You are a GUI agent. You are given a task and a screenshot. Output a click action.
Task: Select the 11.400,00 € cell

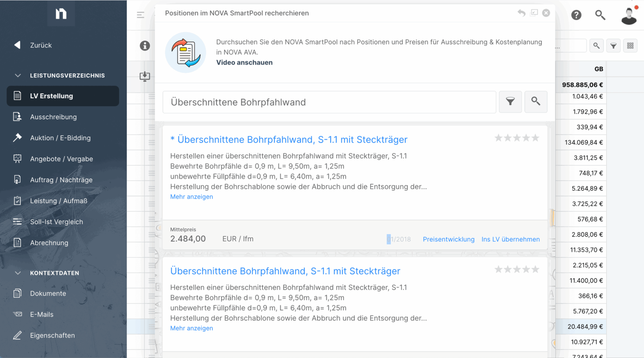[x=581, y=281]
